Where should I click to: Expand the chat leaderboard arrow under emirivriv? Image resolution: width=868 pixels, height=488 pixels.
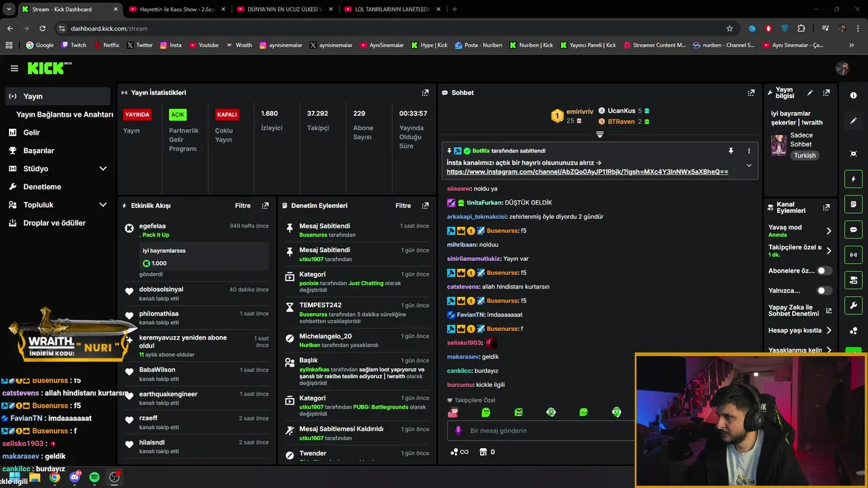pyautogui.click(x=599, y=135)
